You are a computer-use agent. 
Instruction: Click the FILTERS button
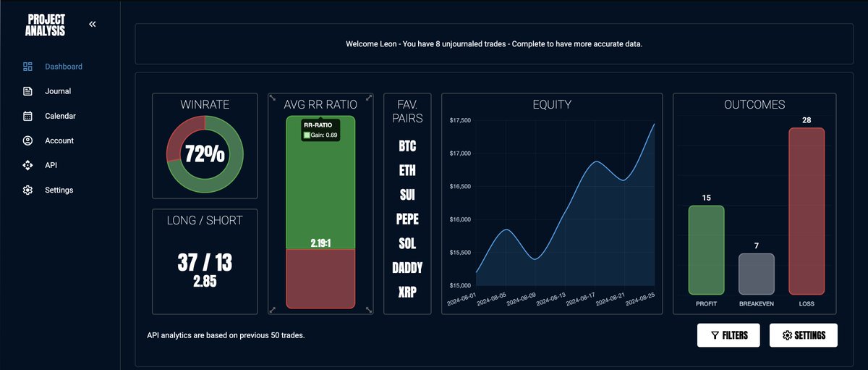[x=727, y=335]
